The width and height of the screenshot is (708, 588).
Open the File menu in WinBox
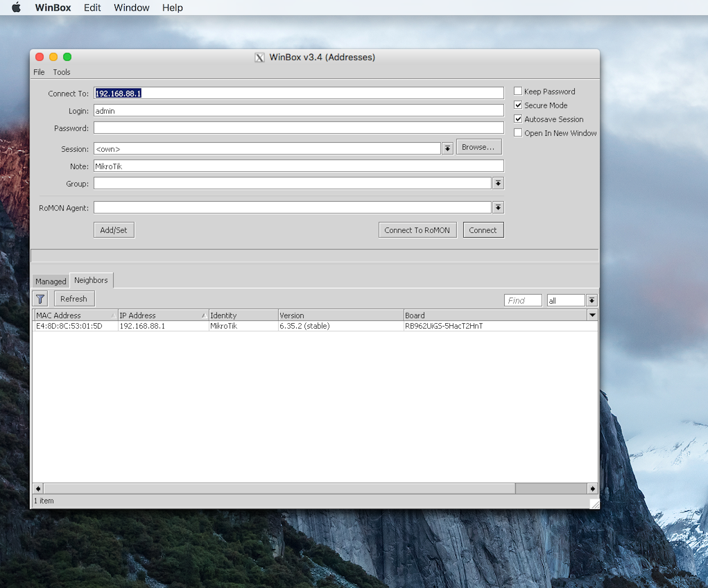pos(39,72)
